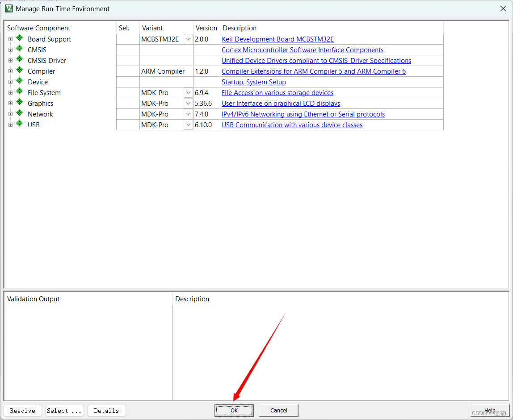Click the green diamond icon for File System
The image size is (513, 420).
pyautogui.click(x=20, y=91)
